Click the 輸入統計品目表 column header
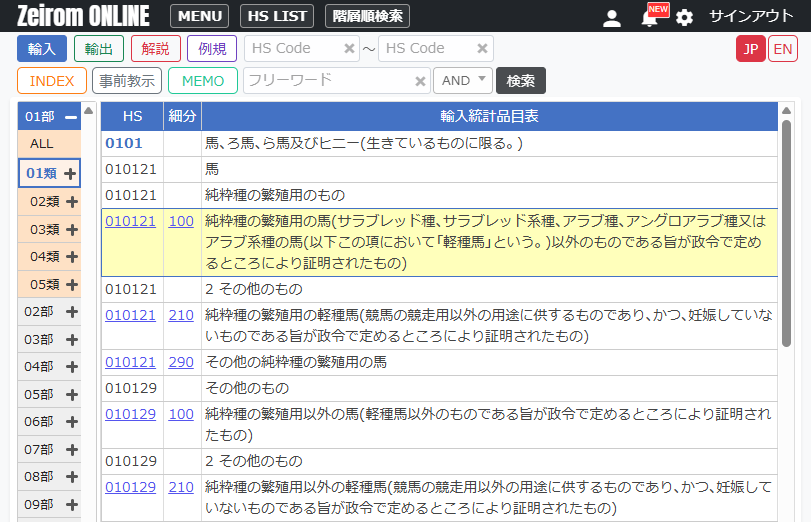811x522 pixels. click(489, 116)
